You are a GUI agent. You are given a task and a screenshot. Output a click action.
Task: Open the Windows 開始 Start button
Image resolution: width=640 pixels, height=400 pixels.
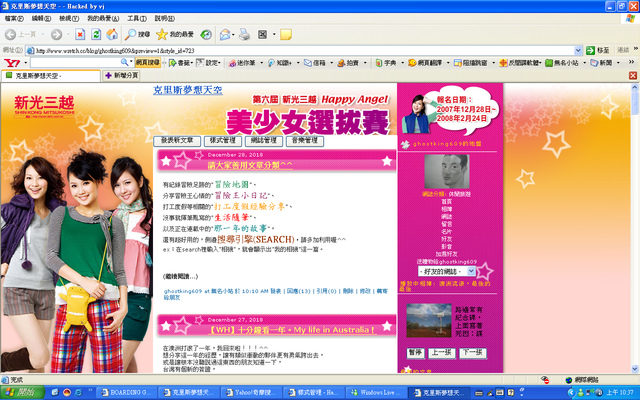[x=22, y=392]
